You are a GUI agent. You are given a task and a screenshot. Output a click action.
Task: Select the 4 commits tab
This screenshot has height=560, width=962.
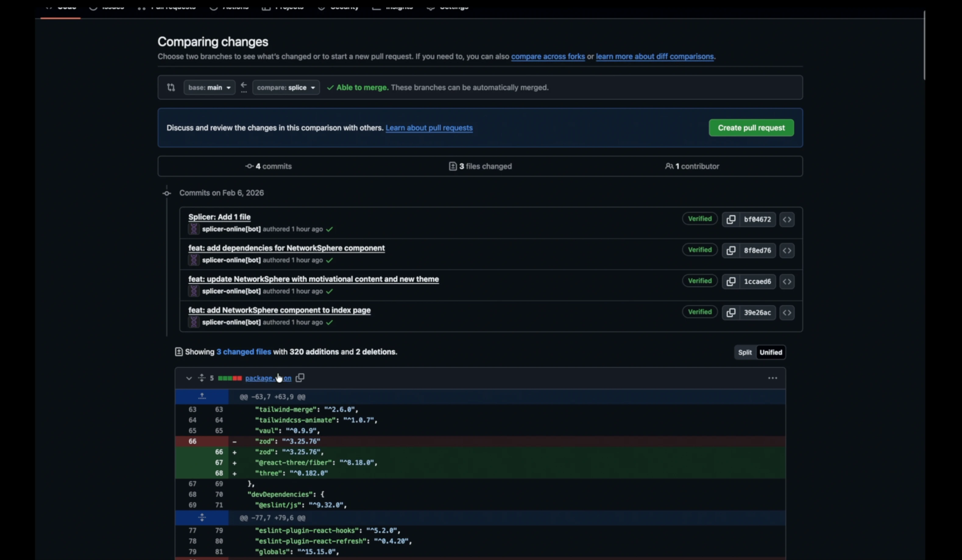pyautogui.click(x=268, y=166)
